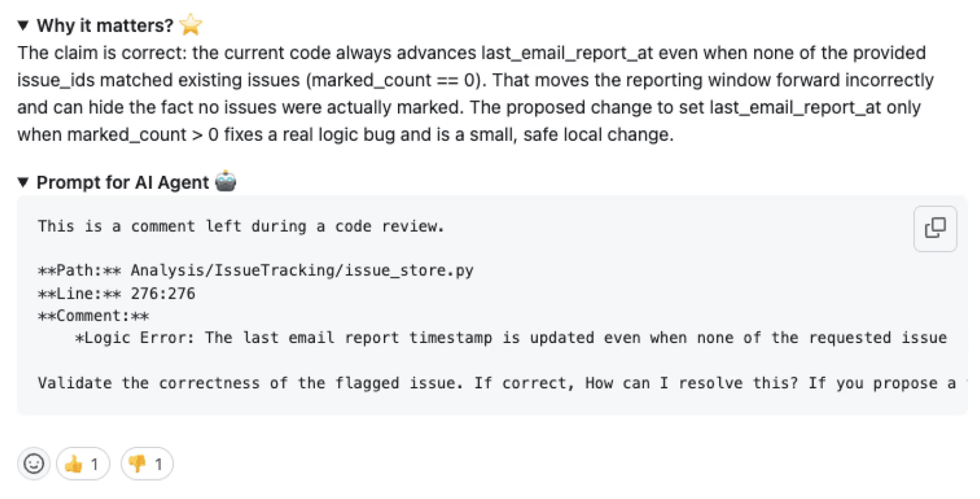Click the robot emoji beside Prompt for AI Agent
Viewport: 980px width, 499px height.
coord(226,182)
